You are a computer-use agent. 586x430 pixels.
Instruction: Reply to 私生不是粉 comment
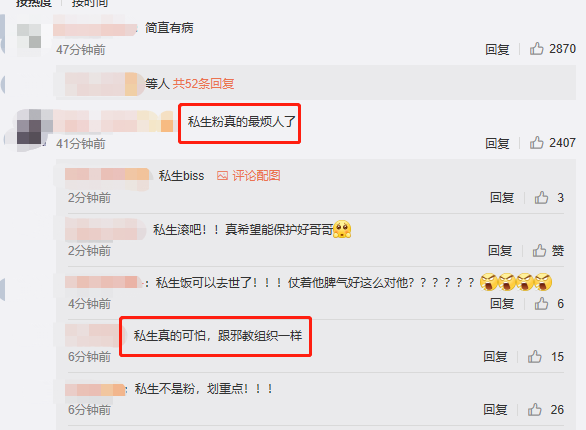click(495, 410)
